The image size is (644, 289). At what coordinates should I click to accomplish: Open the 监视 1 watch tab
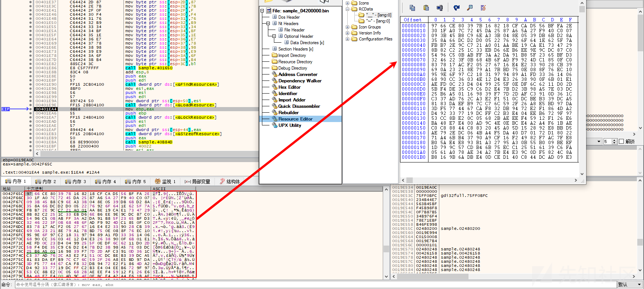click(x=165, y=182)
